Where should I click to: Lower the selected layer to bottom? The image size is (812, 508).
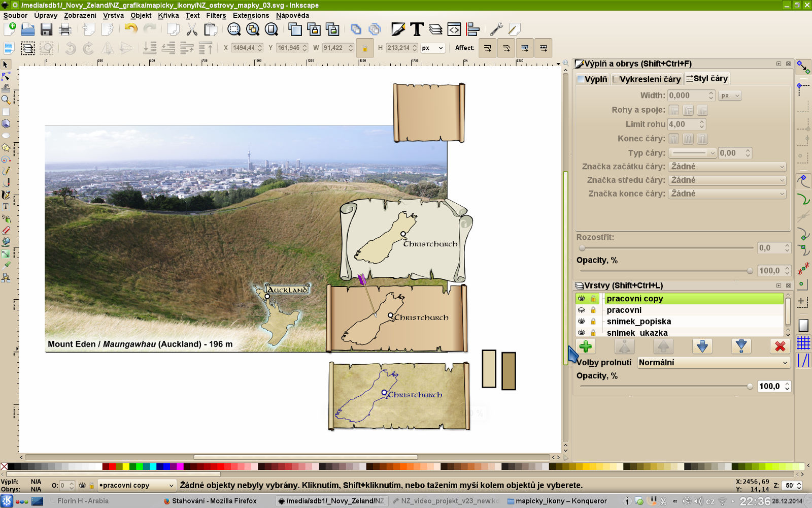[741, 346]
